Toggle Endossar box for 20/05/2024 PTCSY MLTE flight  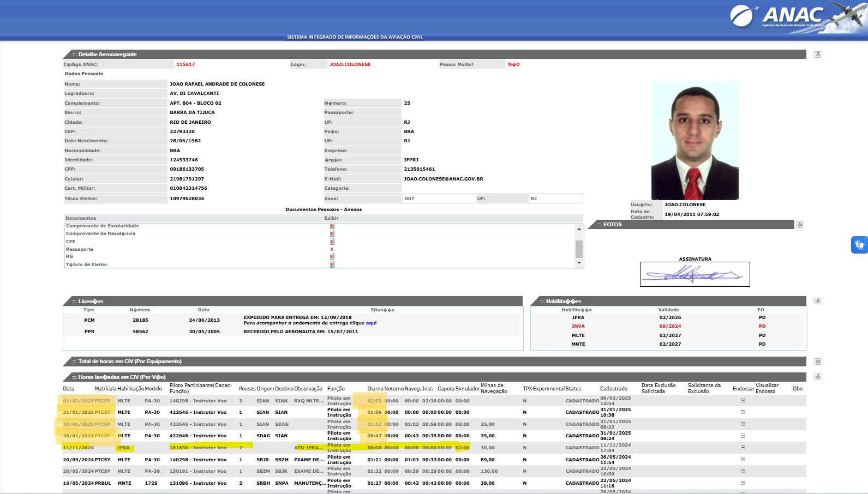743,460
